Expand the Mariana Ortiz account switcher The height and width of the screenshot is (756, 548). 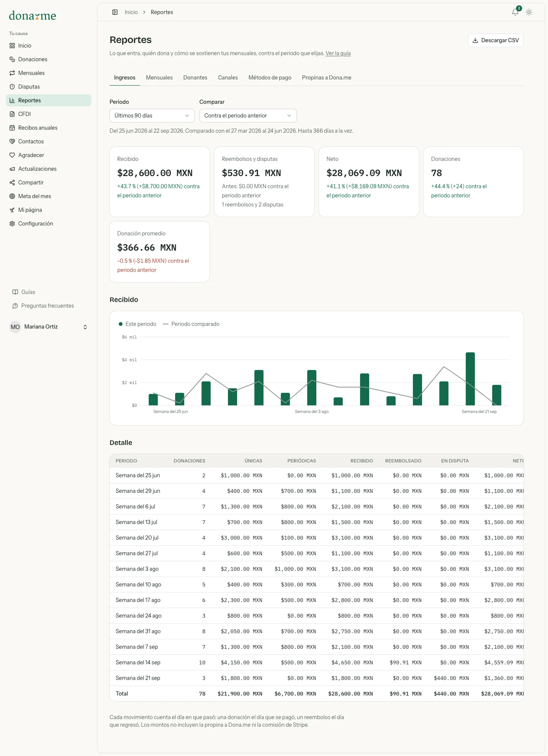coord(49,327)
